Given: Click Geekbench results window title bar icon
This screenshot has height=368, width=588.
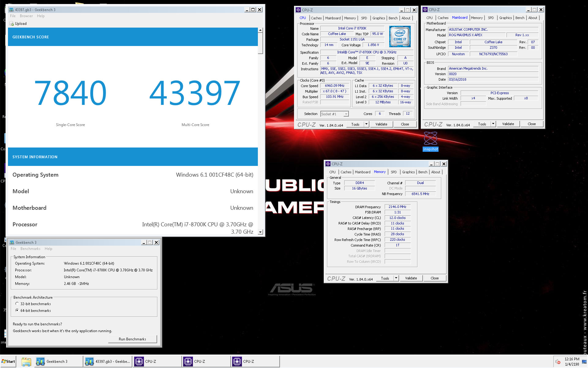Looking at the screenshot, I should 11,10.
